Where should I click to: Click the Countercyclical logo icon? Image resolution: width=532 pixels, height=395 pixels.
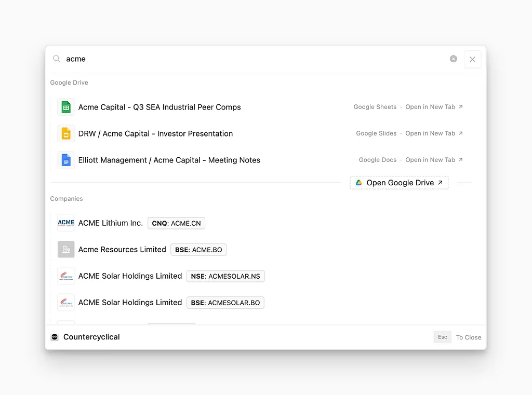[55, 337]
